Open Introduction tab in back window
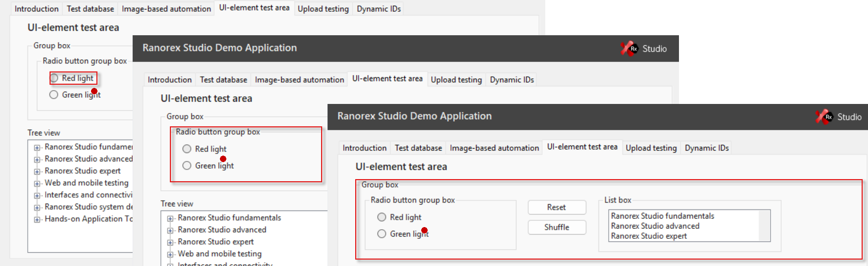Image resolution: width=868 pixels, height=266 pixels. tap(37, 9)
